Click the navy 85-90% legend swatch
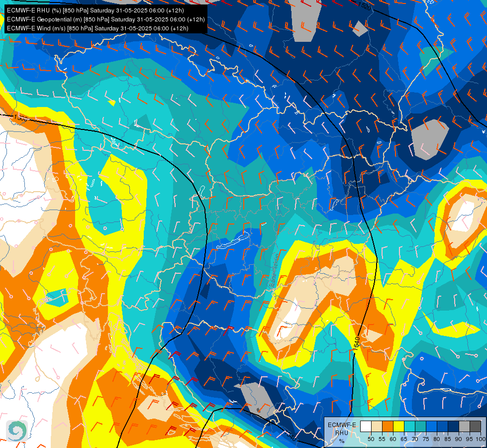The height and width of the screenshot is (448, 487). click(454, 426)
